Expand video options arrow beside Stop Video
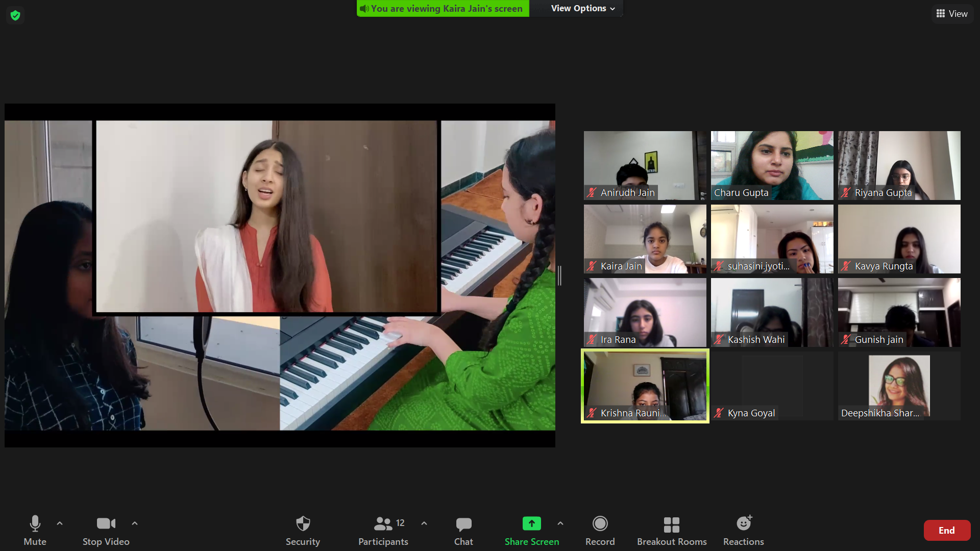Screen dimensions: 980x551 pos(135,523)
